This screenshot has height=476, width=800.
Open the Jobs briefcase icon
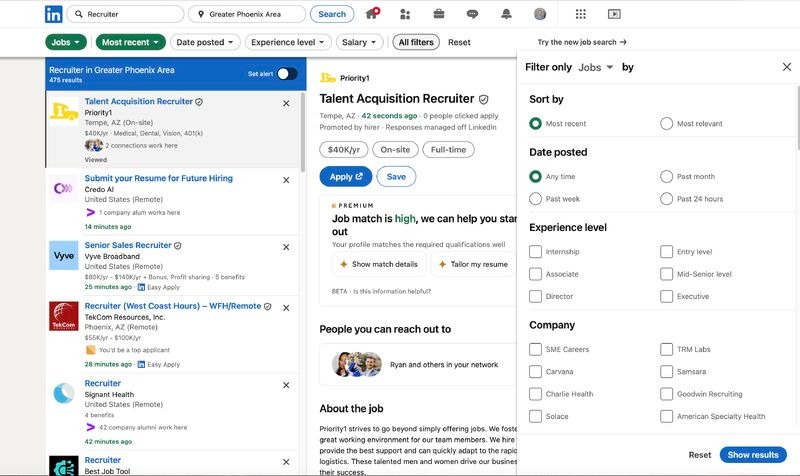click(439, 14)
